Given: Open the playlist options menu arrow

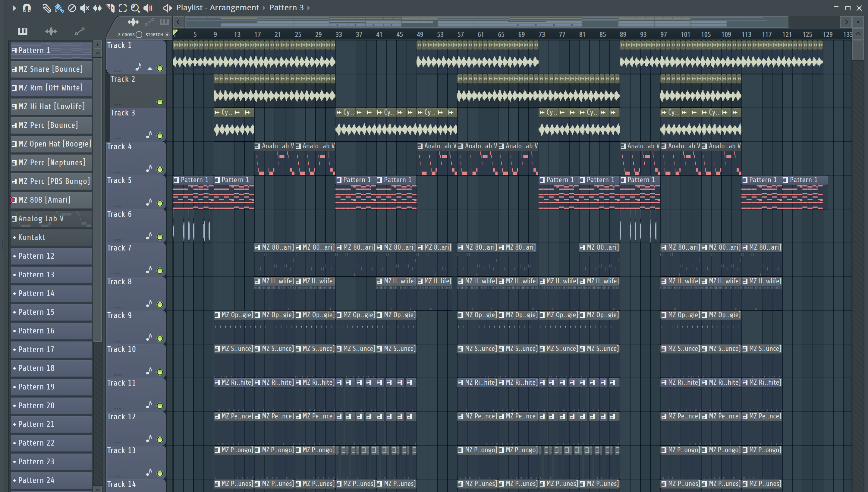Looking at the screenshot, I should 14,8.
